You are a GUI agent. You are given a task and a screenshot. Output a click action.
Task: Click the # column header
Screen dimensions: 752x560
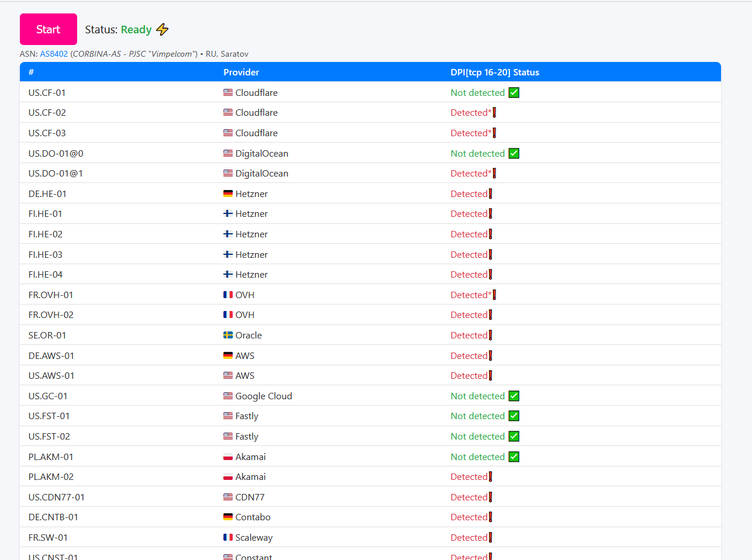tap(31, 72)
